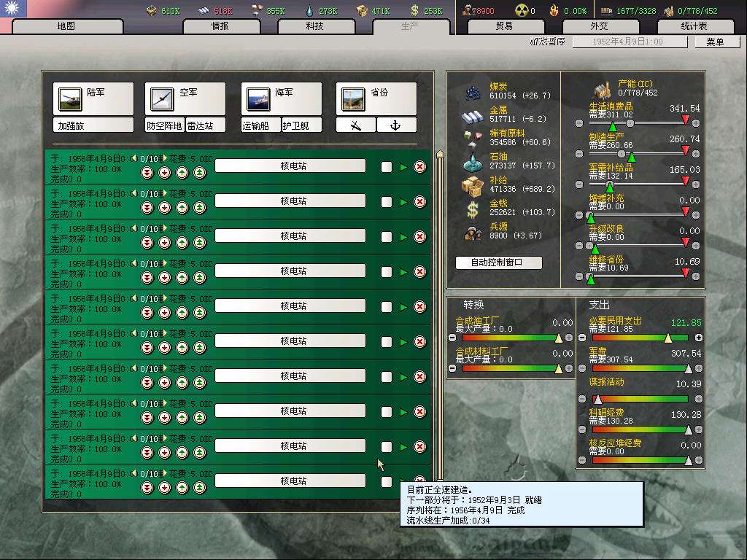Open the 自动控制窗口 auto-control window
Image resolution: width=747 pixels, height=560 pixels.
pyautogui.click(x=498, y=262)
